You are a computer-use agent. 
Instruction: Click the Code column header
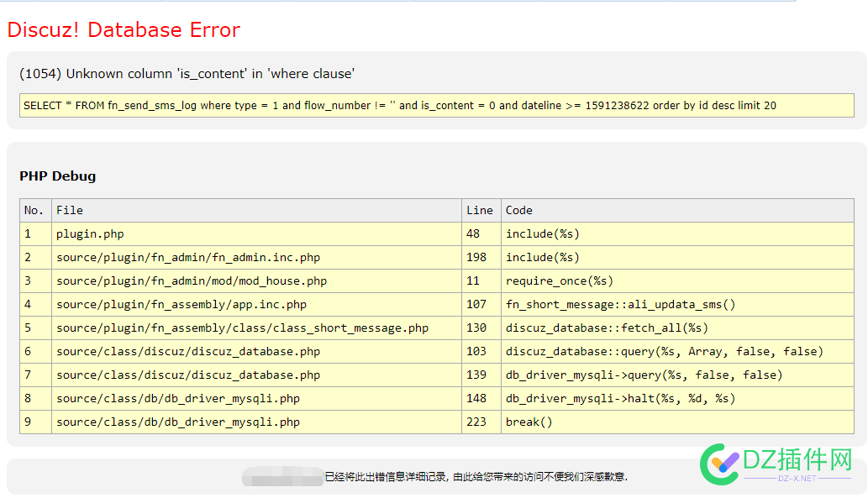(x=677, y=210)
